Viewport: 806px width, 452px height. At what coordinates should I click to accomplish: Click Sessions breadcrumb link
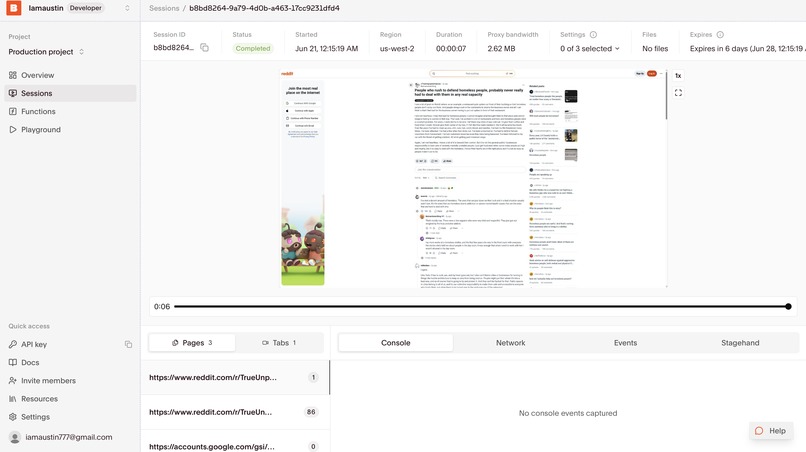[x=164, y=8]
